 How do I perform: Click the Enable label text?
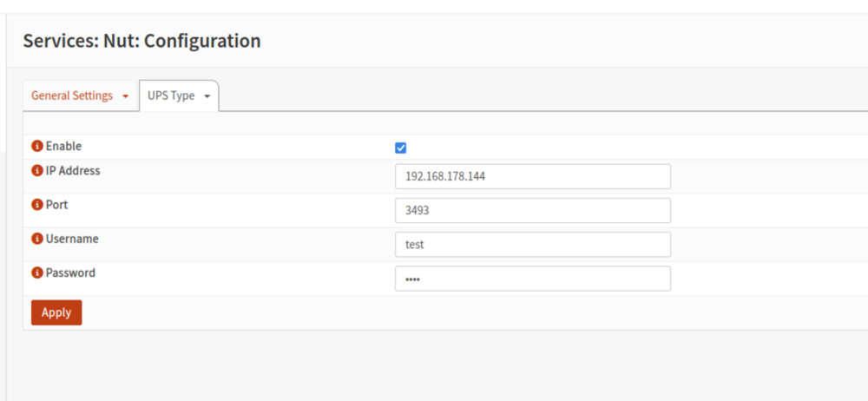[63, 146]
